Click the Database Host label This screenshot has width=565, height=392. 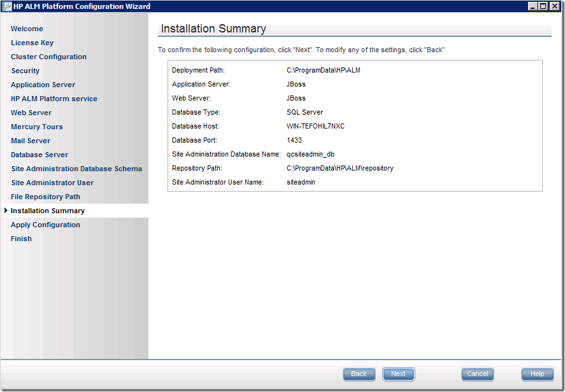coord(196,127)
